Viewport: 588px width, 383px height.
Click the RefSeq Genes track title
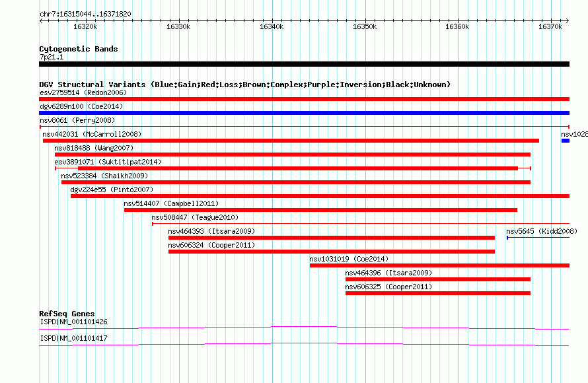click(67, 314)
